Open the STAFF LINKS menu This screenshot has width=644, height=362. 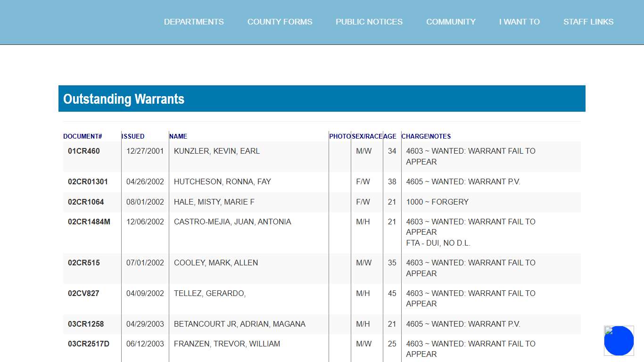click(x=588, y=22)
